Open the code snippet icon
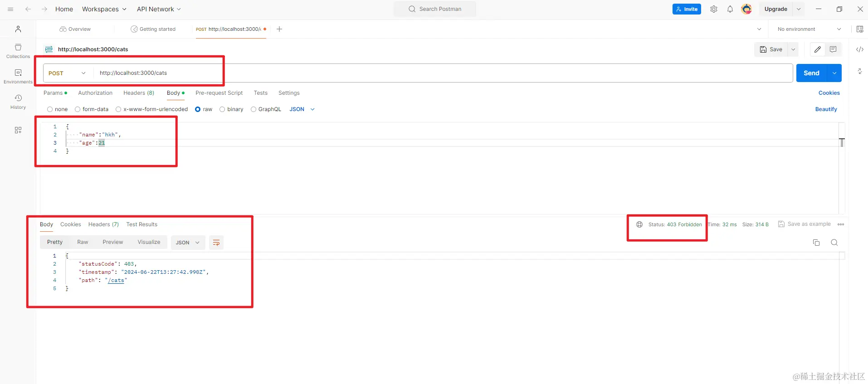 tap(860, 49)
